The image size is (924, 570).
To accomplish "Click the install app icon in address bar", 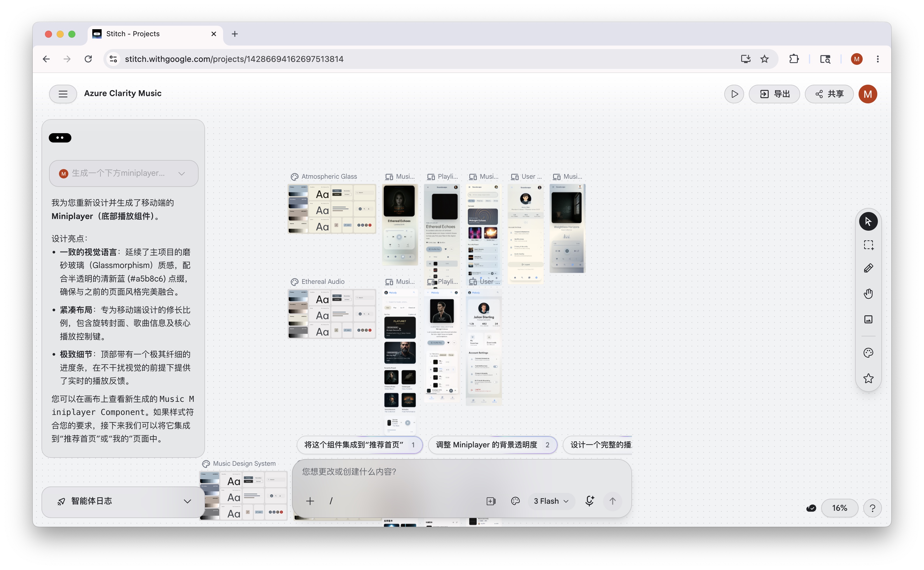I will pyautogui.click(x=745, y=59).
